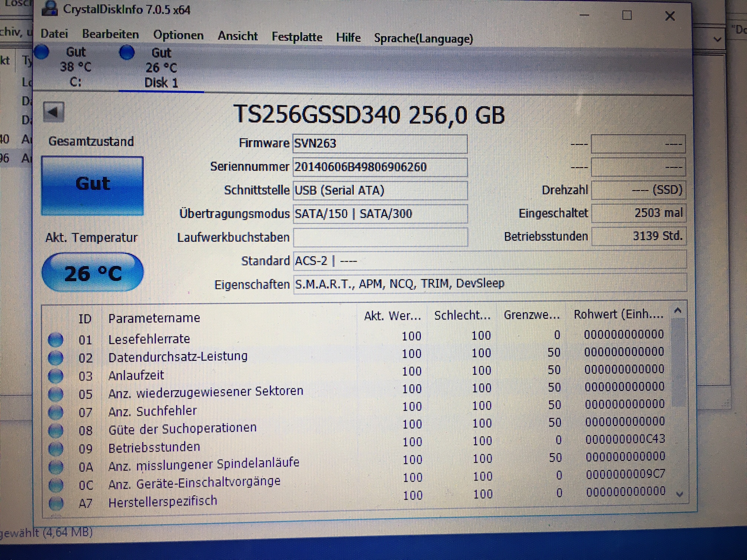
Task: Click raw value 0000000009C7
Action: pos(625,474)
